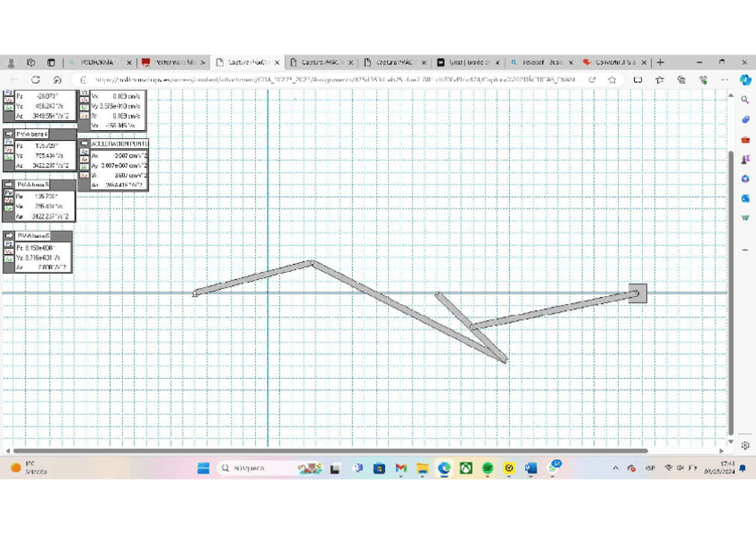
Task: Open the weather widget on taskbar
Action: 29,468
